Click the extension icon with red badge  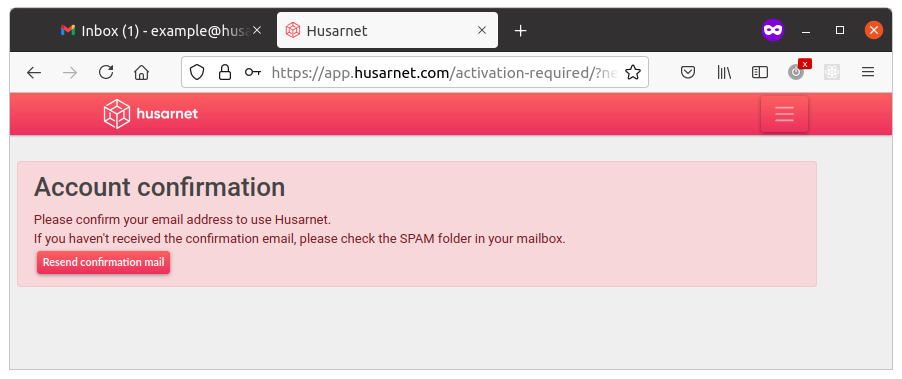point(798,70)
